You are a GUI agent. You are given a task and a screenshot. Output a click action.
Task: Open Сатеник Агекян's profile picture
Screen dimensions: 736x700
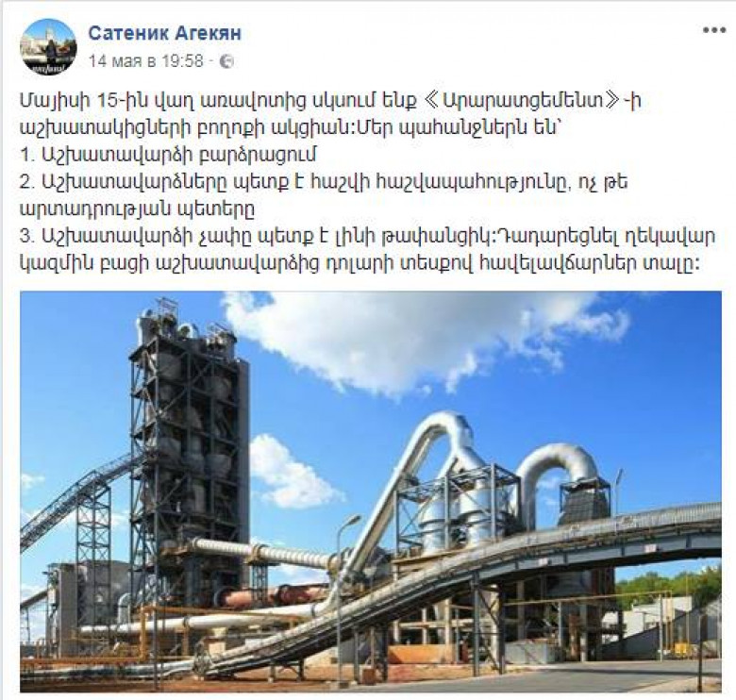pos(48,47)
